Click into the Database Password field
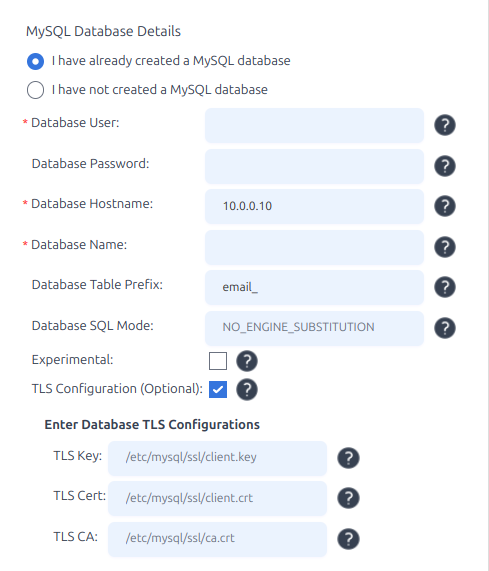The image size is (489, 571). pyautogui.click(x=314, y=166)
